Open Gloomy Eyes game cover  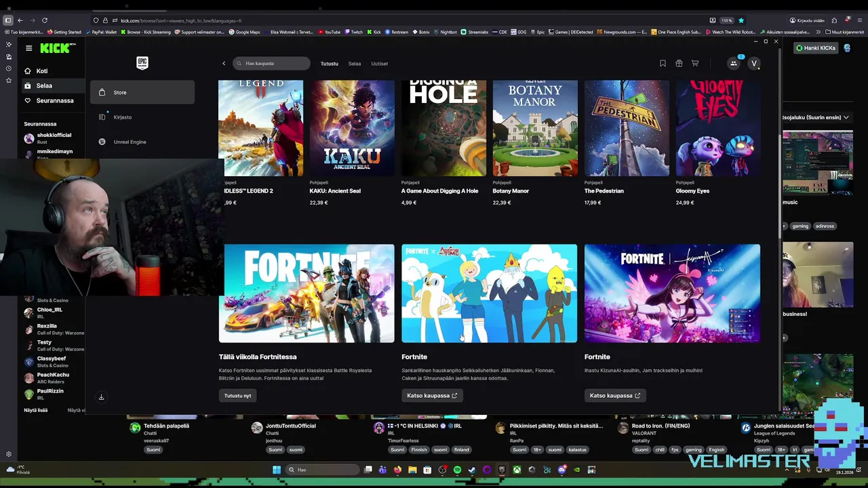(718, 128)
